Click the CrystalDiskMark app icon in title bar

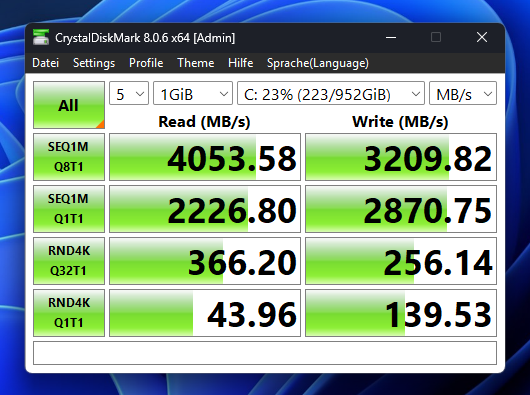point(41,37)
